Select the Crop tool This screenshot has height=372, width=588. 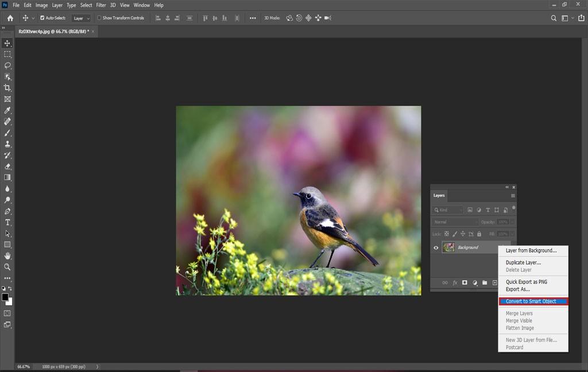tap(7, 88)
